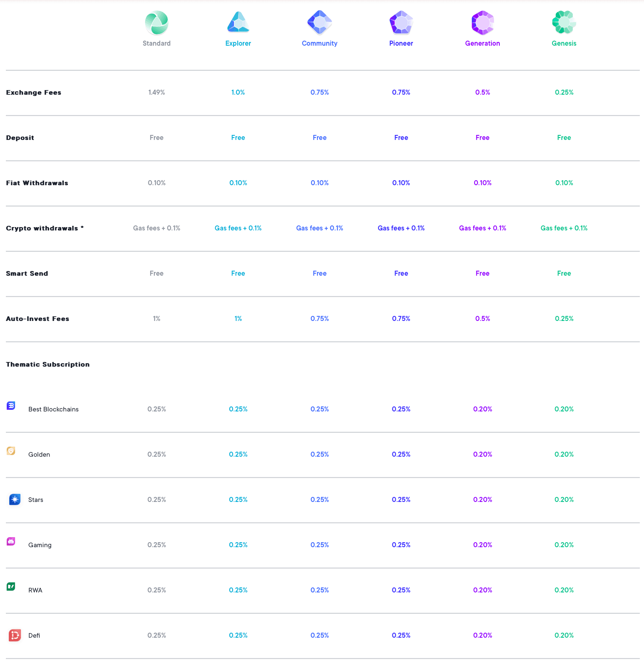This screenshot has width=644, height=662.
Task: Click the Genesis Exchange Fees 0.25% value
Action: [x=564, y=93]
